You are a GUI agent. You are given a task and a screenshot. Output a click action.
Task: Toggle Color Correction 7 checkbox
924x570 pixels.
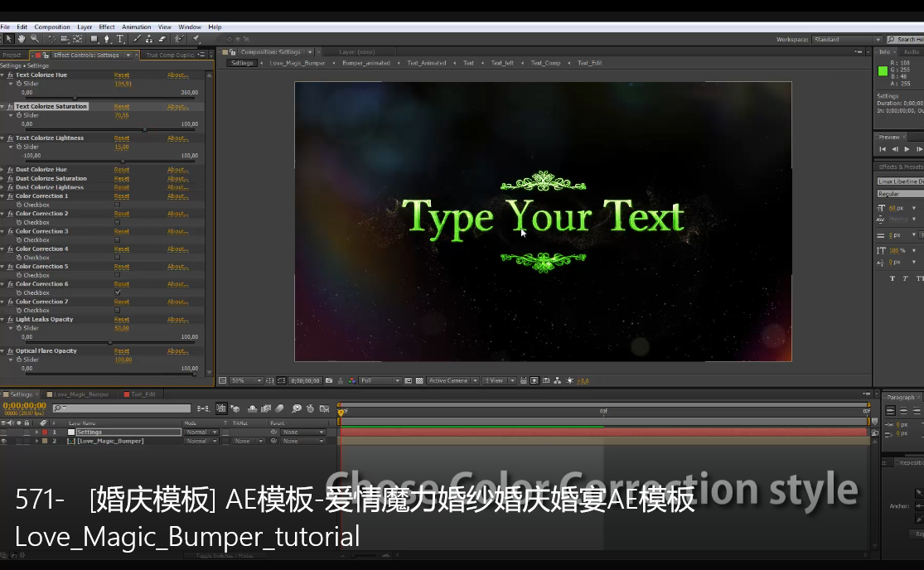click(x=118, y=311)
